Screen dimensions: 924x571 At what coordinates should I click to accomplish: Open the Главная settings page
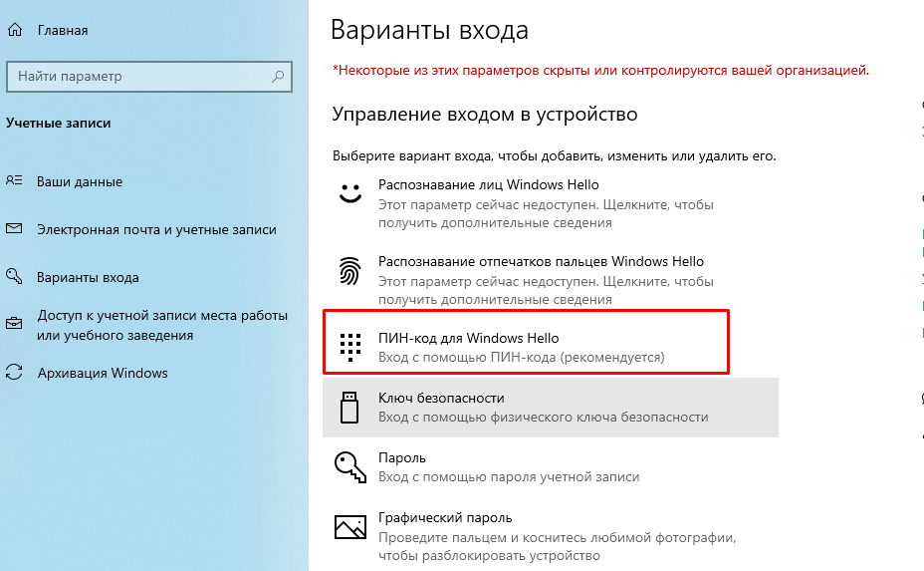(x=63, y=30)
